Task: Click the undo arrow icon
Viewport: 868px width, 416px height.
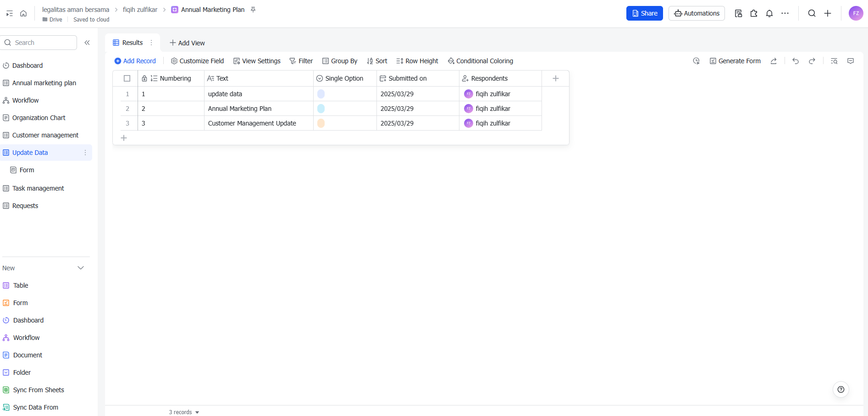Action: (x=796, y=61)
